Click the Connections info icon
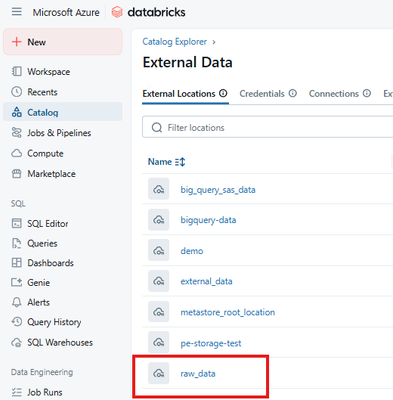The image size is (393, 400). [367, 93]
